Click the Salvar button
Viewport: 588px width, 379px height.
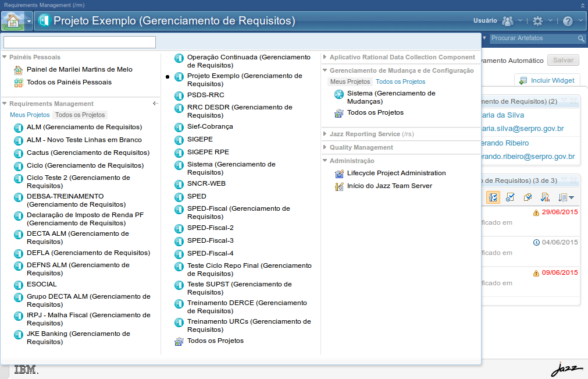point(563,60)
